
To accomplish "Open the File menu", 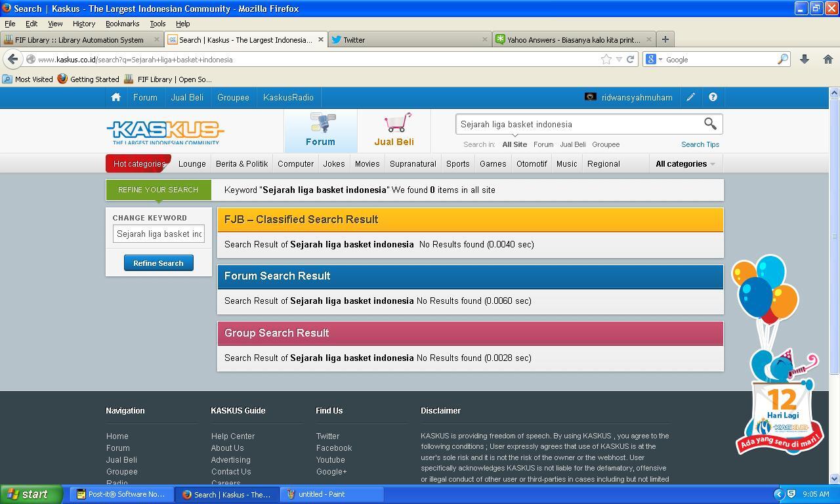I will [10, 24].
